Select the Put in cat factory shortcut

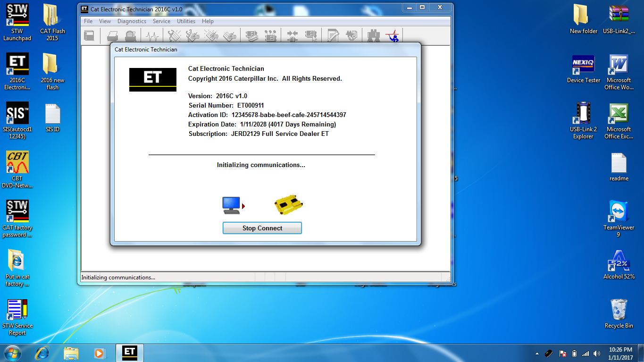(17, 268)
